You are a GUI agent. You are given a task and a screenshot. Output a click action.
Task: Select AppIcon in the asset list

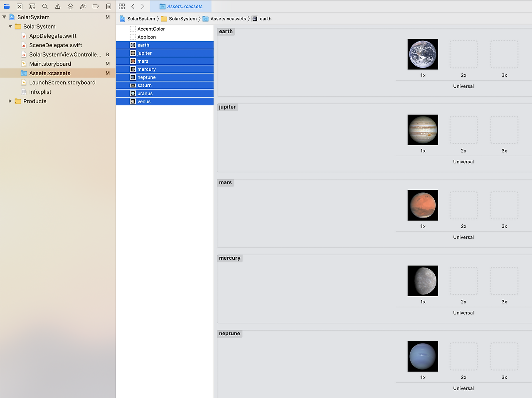point(165,37)
